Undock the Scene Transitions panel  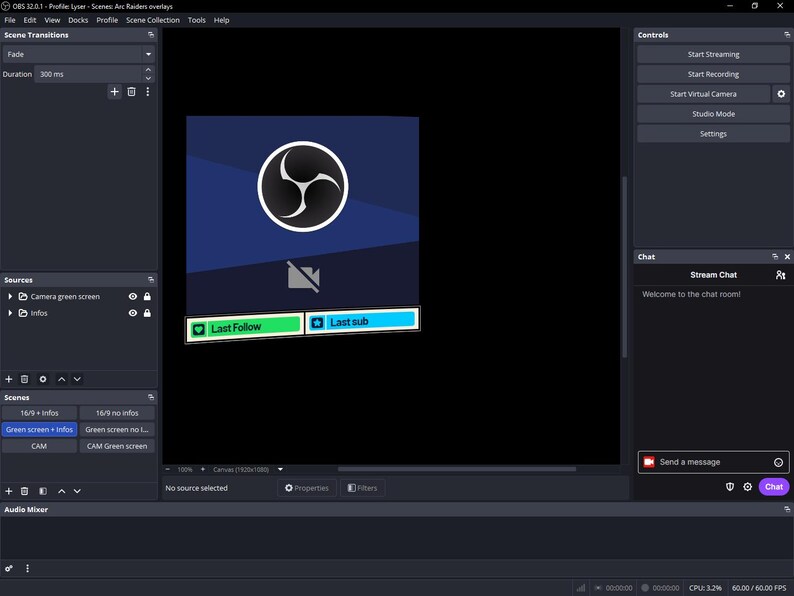(x=151, y=35)
